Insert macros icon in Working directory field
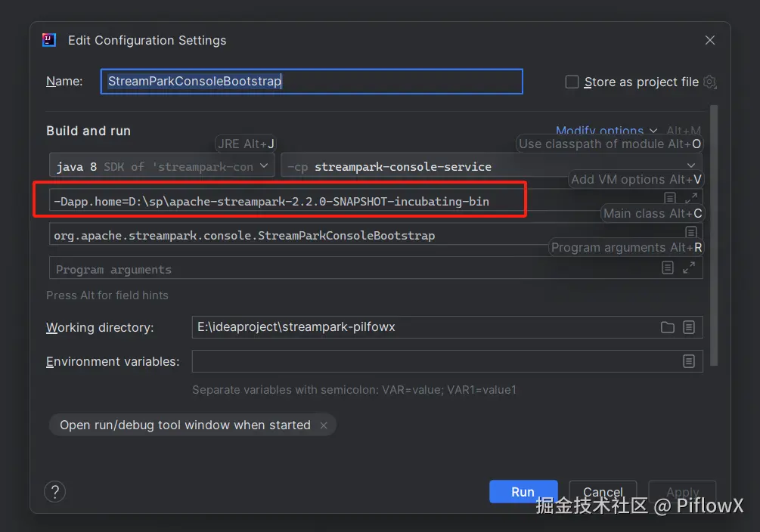This screenshot has width=760, height=532. 689,327
